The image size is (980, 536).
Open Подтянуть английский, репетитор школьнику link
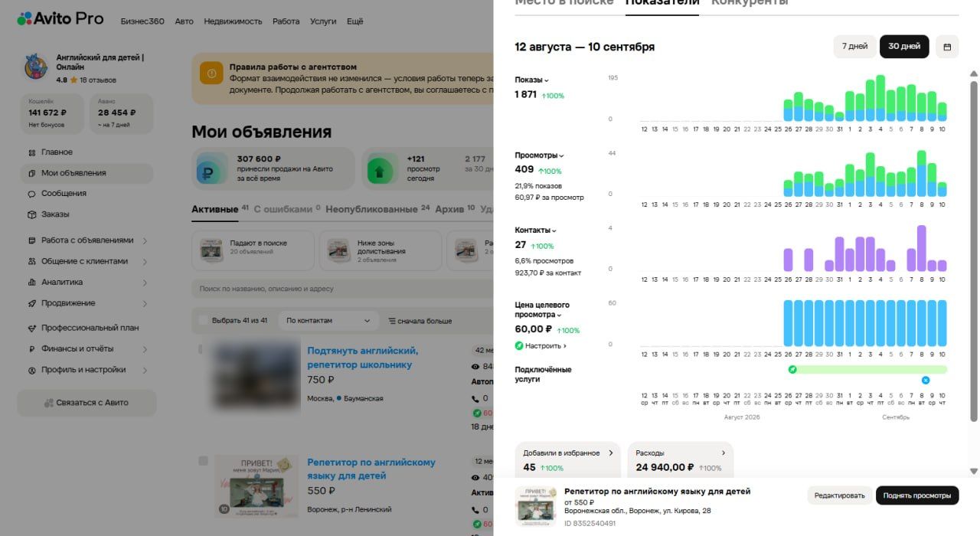point(363,358)
